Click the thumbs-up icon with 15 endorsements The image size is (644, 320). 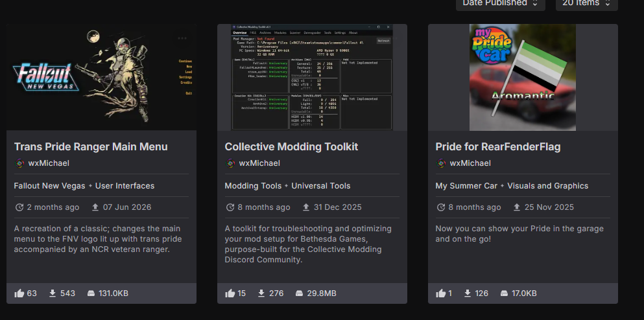pos(230,293)
